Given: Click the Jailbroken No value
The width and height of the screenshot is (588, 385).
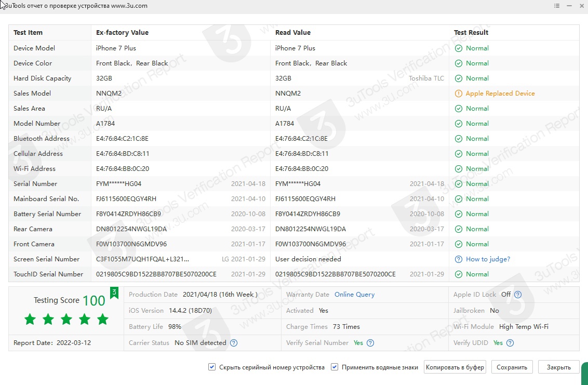Looking at the screenshot, I should tap(495, 311).
